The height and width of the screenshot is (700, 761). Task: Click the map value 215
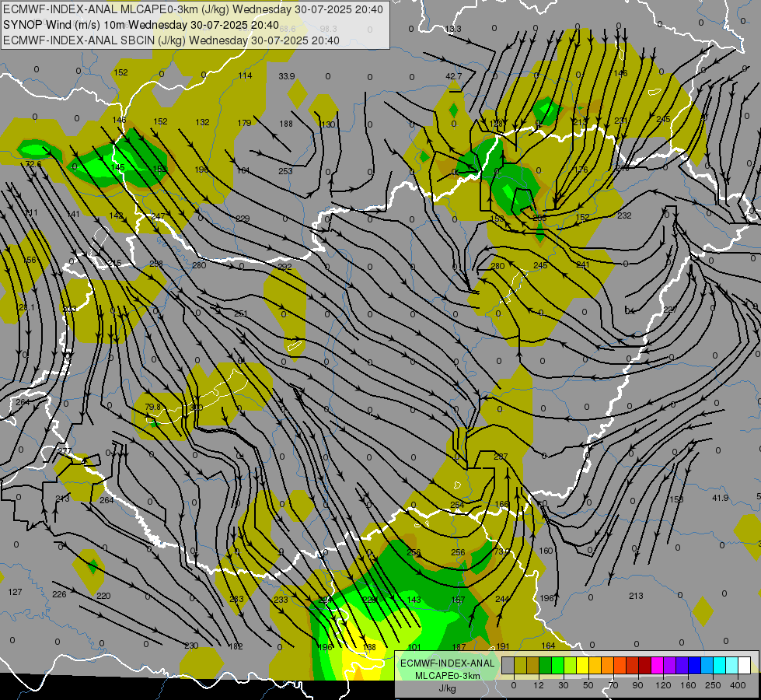coord(114,263)
